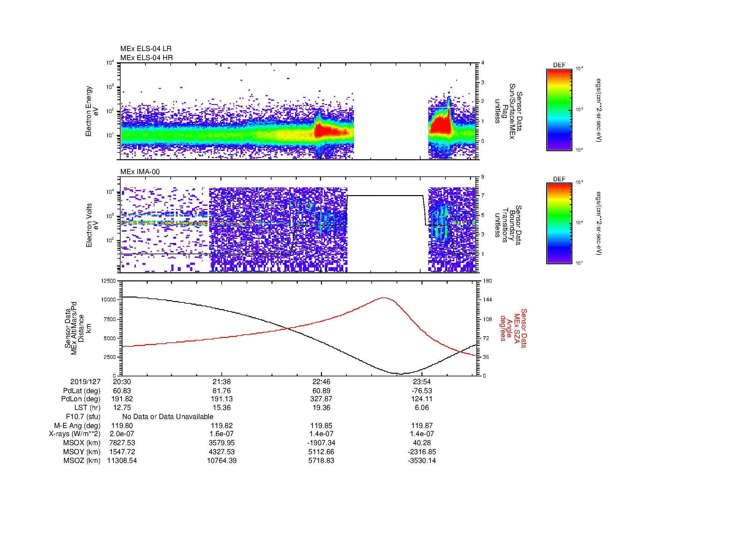Click the 21:38 time tick label
Viewport: 756px width, 534px height.
coord(222,382)
